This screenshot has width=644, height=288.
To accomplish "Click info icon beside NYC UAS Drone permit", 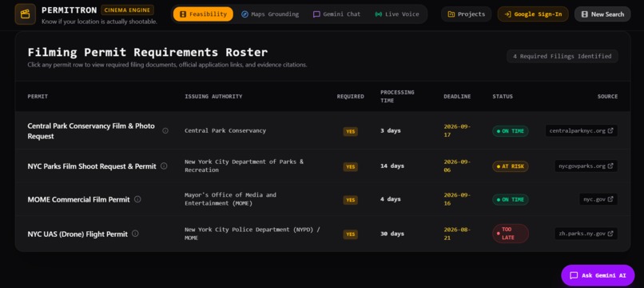I will point(135,234).
